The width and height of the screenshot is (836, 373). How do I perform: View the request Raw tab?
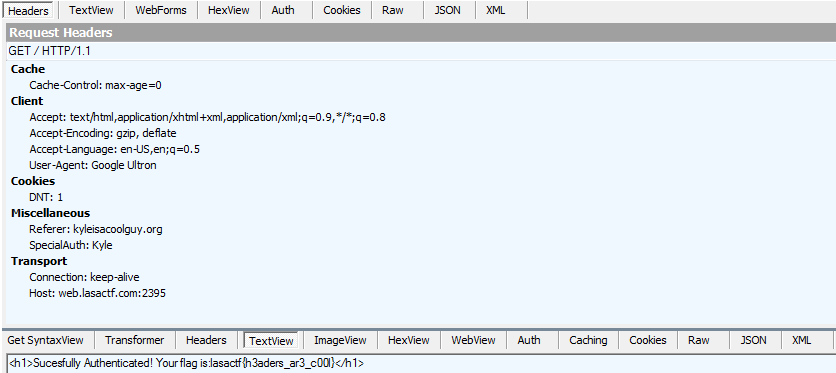point(393,10)
